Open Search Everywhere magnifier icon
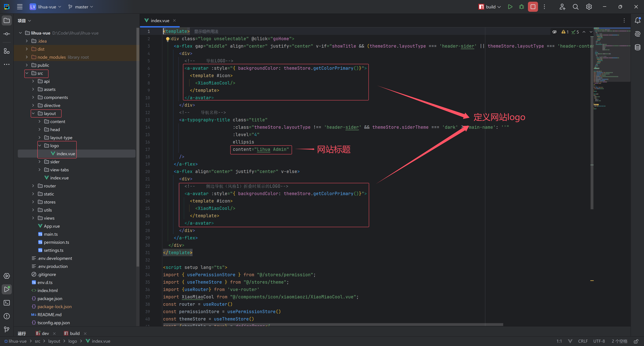 [576, 7]
